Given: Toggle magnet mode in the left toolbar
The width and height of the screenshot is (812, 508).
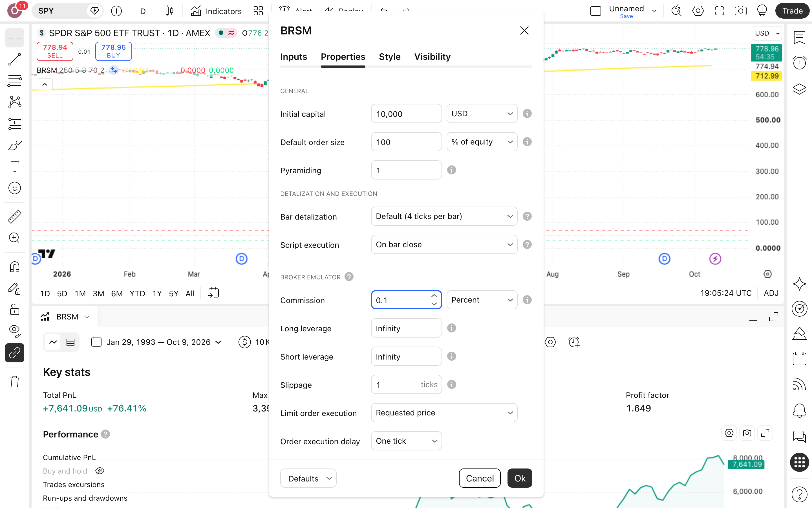Looking at the screenshot, I should [14, 267].
